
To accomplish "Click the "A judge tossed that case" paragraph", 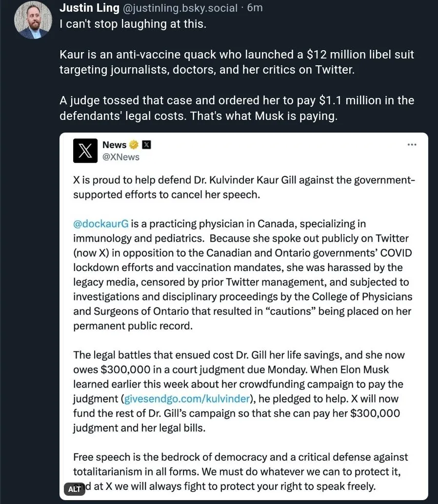I will [x=237, y=109].
